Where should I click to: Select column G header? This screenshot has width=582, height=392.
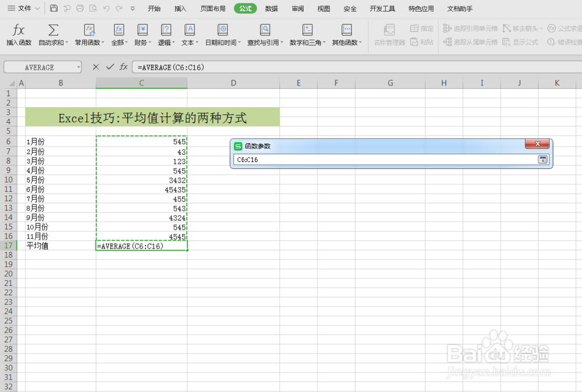(390, 83)
